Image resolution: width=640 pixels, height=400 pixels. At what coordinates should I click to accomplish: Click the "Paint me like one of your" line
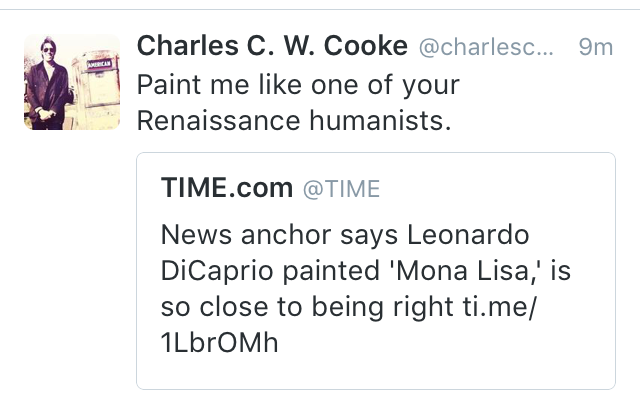(297, 84)
